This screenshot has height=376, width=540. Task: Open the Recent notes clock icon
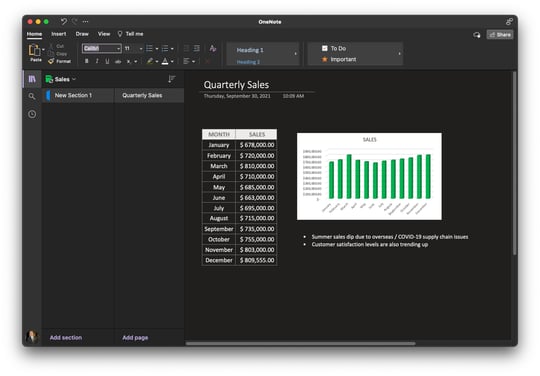tap(32, 114)
